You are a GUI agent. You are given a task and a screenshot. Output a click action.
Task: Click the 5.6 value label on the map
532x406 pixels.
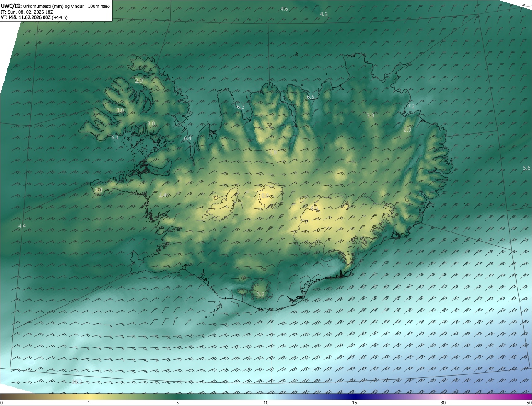click(x=527, y=168)
